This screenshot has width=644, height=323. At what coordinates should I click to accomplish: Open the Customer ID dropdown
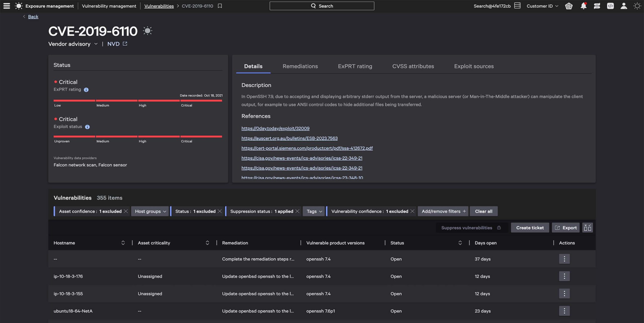(x=542, y=6)
